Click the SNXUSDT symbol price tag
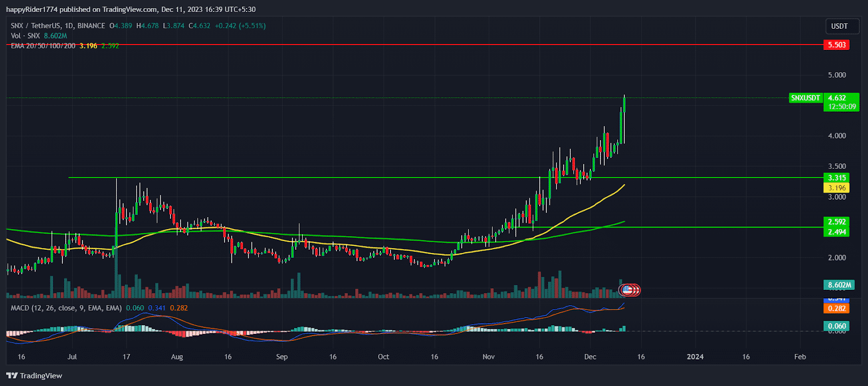Viewport: 868px width, 386px height. [806, 98]
